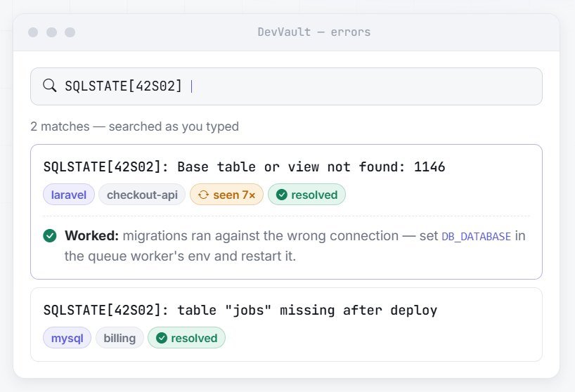Click the first gray window control dot
This screenshot has width=575, height=392.
pos(33,32)
